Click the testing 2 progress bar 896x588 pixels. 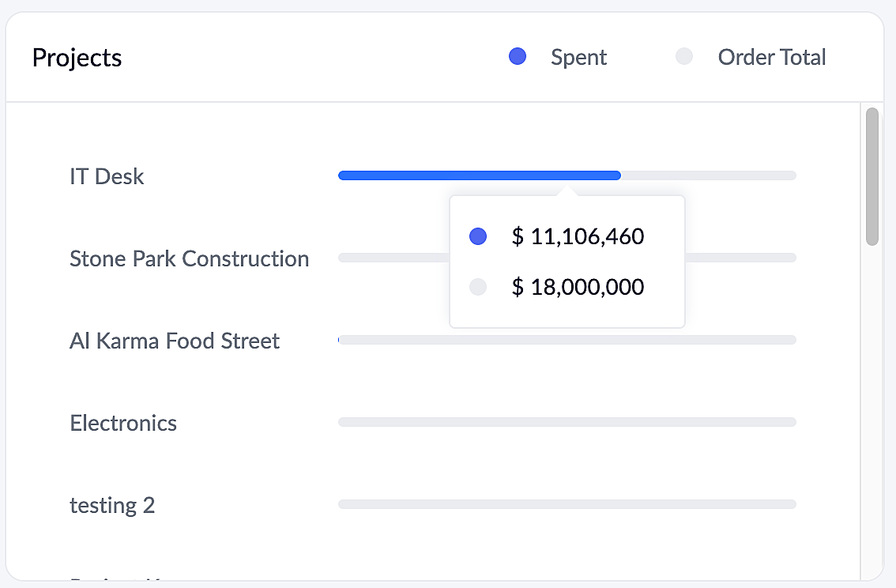point(567,504)
